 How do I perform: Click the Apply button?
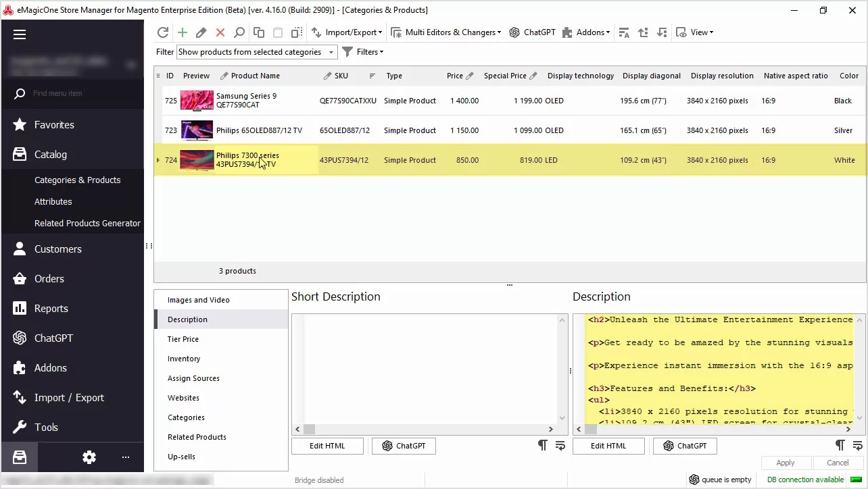(x=786, y=463)
